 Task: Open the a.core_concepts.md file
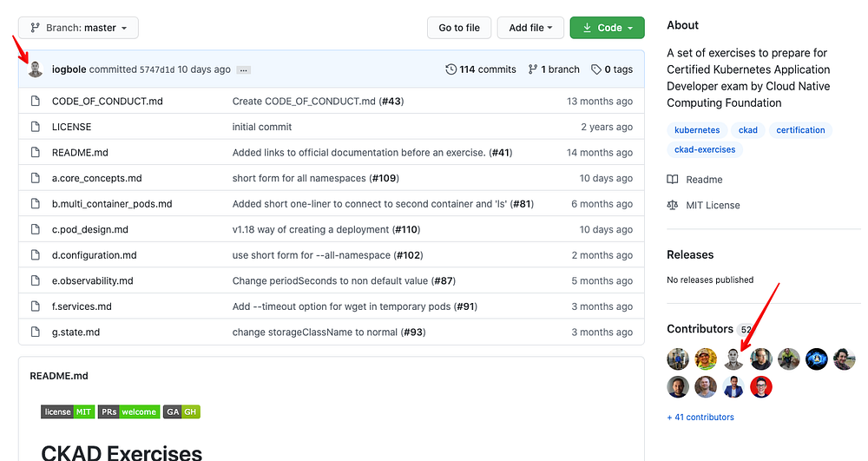pos(97,178)
